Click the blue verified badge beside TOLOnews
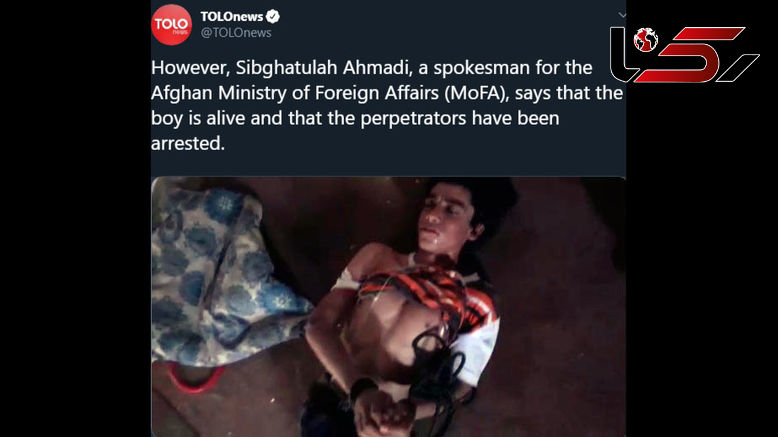This screenshot has height=437, width=778. 272,16
